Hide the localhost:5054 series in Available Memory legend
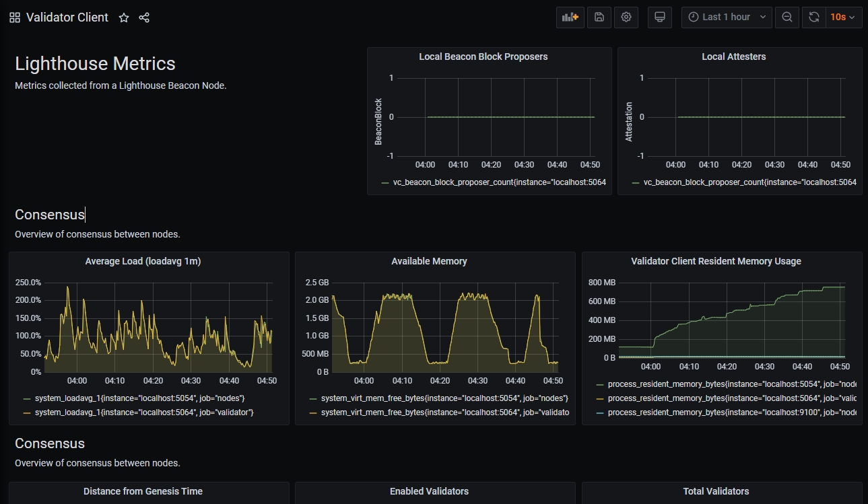868x504 pixels. point(444,398)
